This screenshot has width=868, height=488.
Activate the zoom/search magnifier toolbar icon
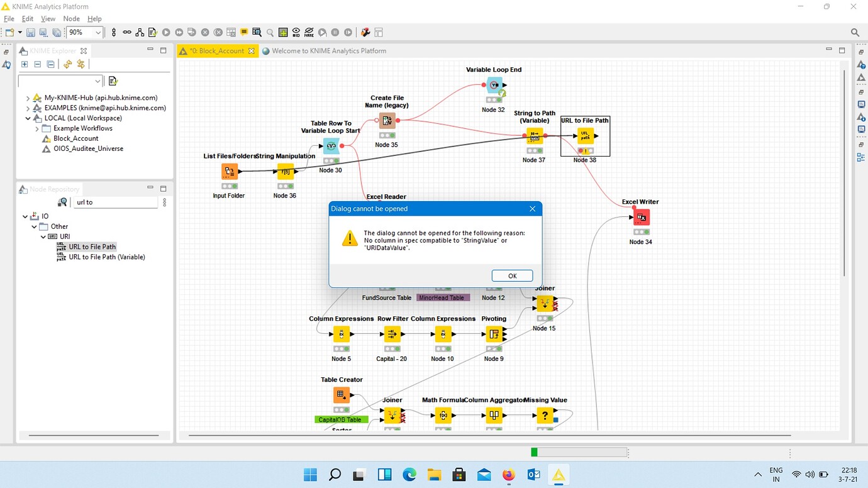click(x=269, y=32)
